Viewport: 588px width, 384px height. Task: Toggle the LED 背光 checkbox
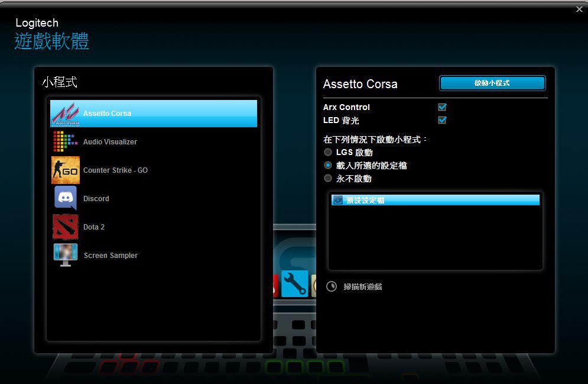(442, 120)
